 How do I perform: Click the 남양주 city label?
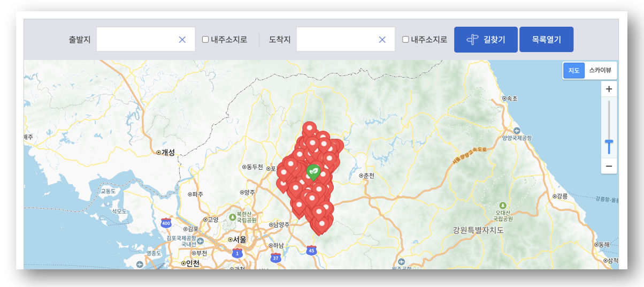pos(281,225)
